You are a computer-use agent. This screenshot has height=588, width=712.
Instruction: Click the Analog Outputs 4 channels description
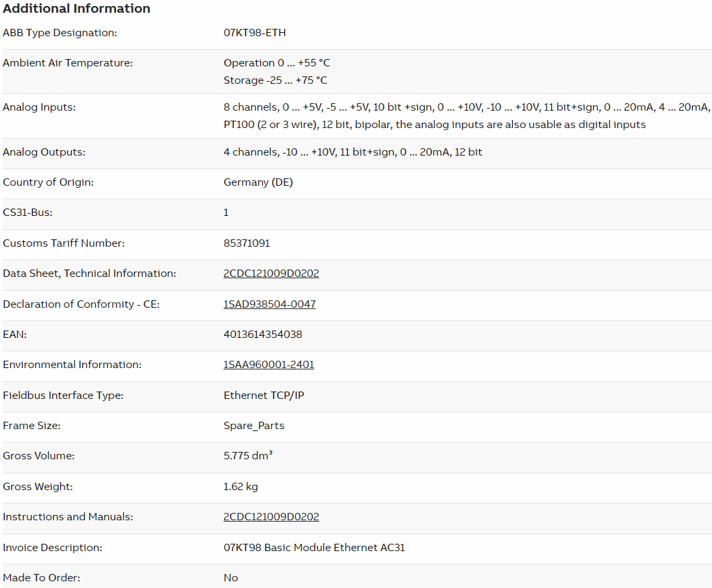[x=353, y=152]
